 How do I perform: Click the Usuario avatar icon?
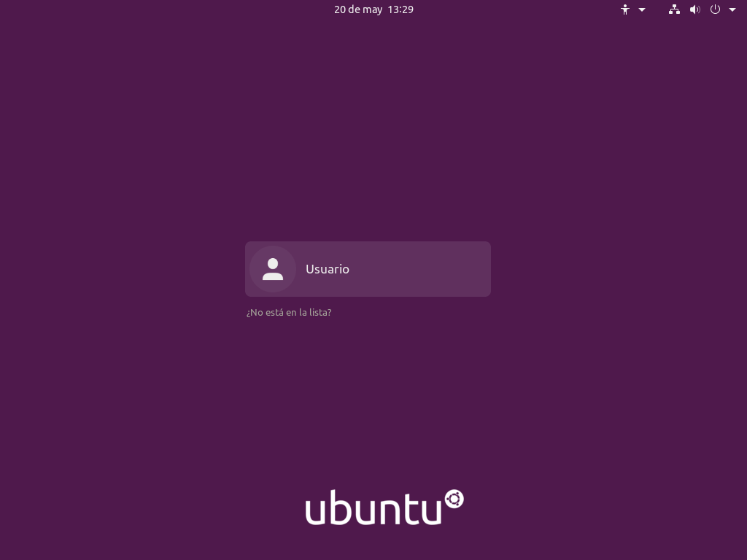(x=273, y=269)
